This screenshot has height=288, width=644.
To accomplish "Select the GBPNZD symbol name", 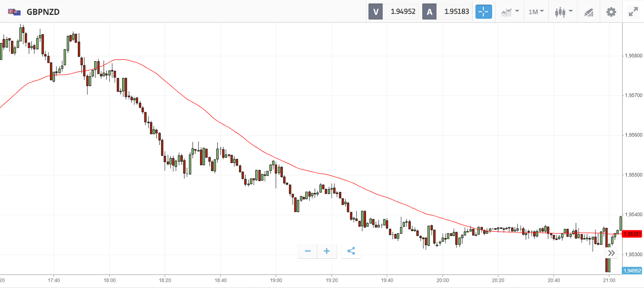I will (43, 12).
